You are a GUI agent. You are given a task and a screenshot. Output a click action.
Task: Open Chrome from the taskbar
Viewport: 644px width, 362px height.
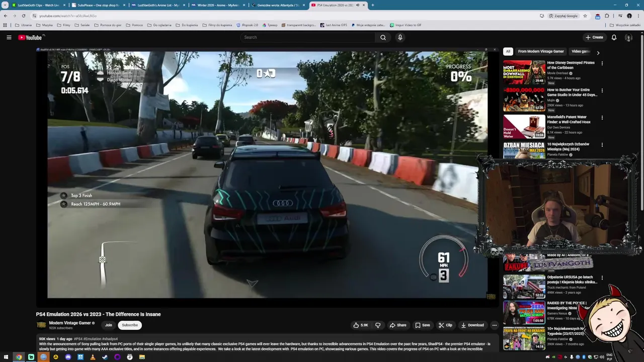[19, 357]
